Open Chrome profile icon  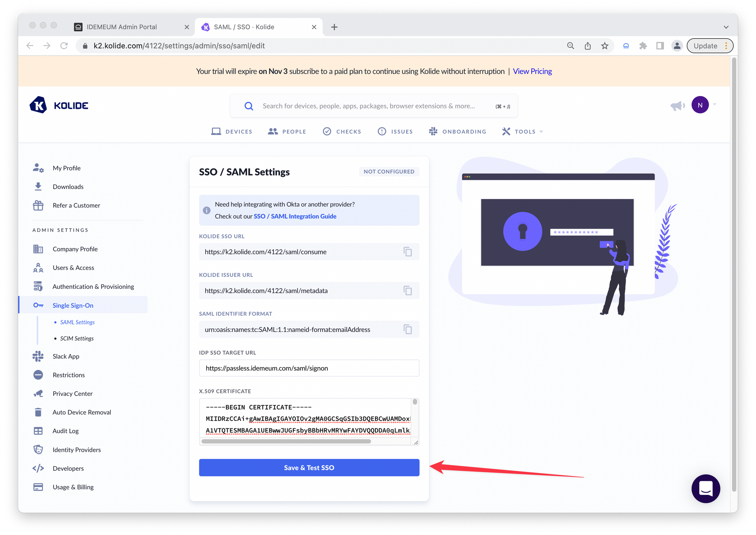click(677, 46)
